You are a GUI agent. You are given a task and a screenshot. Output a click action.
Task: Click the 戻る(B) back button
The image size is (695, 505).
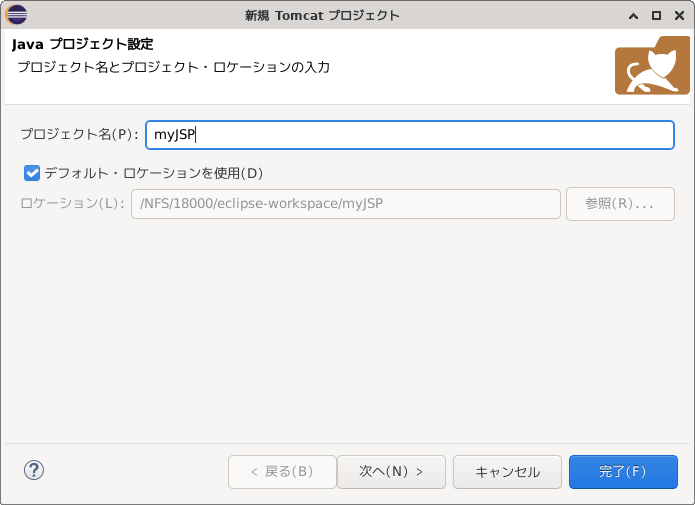[282, 472]
